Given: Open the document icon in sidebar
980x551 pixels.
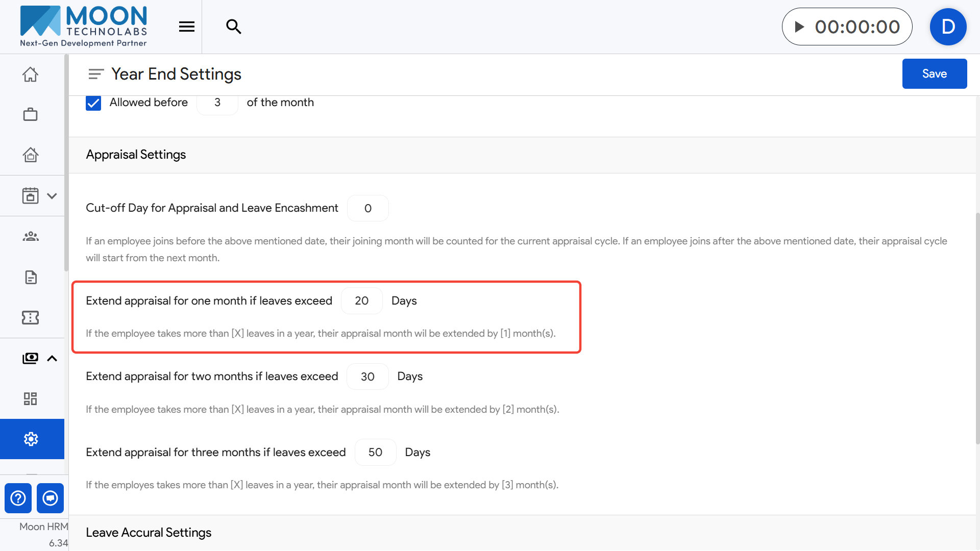Looking at the screenshot, I should click(x=30, y=277).
